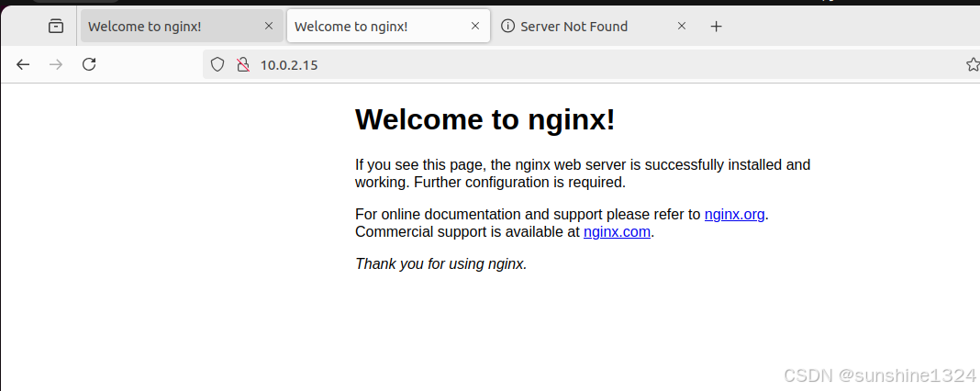Image resolution: width=980 pixels, height=391 pixels.
Task: Open the Firefox View icon
Action: 56,27
